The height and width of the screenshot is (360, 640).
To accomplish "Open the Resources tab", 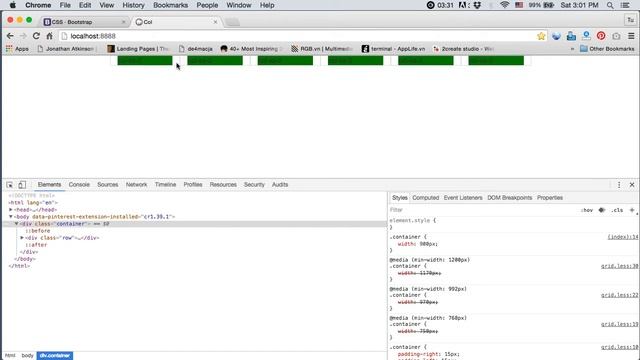I will 223,184.
